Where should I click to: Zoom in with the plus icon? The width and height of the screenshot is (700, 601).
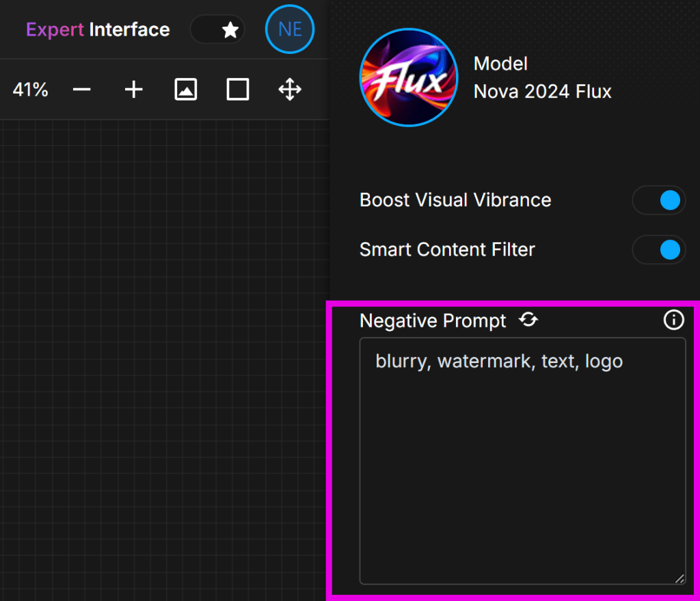133,90
